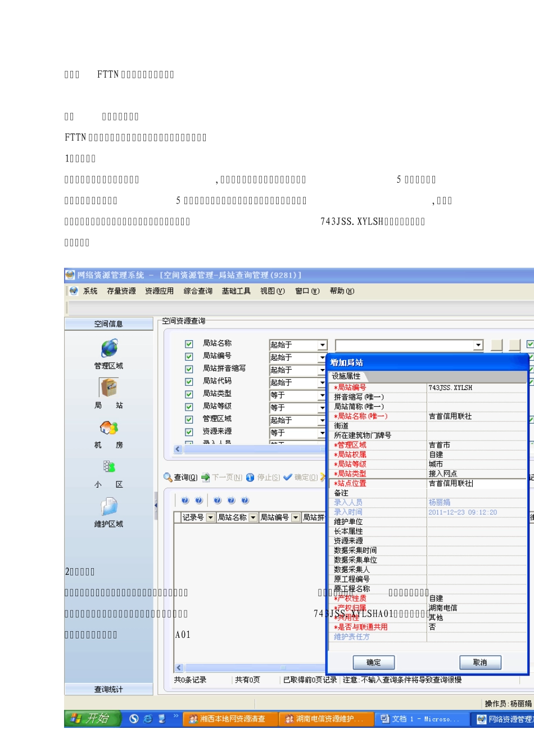Click the Sogou browser quick launch icon
534x756 pixels.
(x=134, y=719)
